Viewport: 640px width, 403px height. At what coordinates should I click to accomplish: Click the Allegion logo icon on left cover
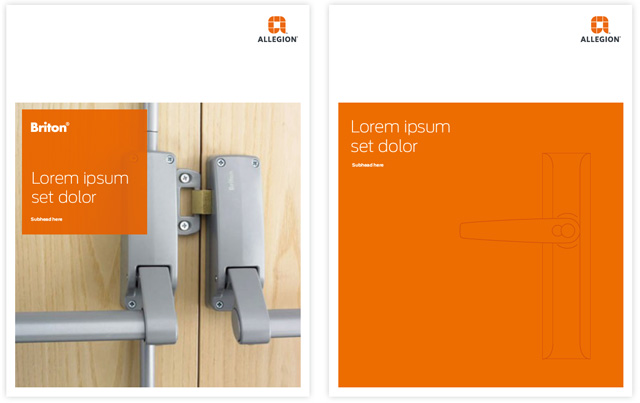click(x=277, y=24)
